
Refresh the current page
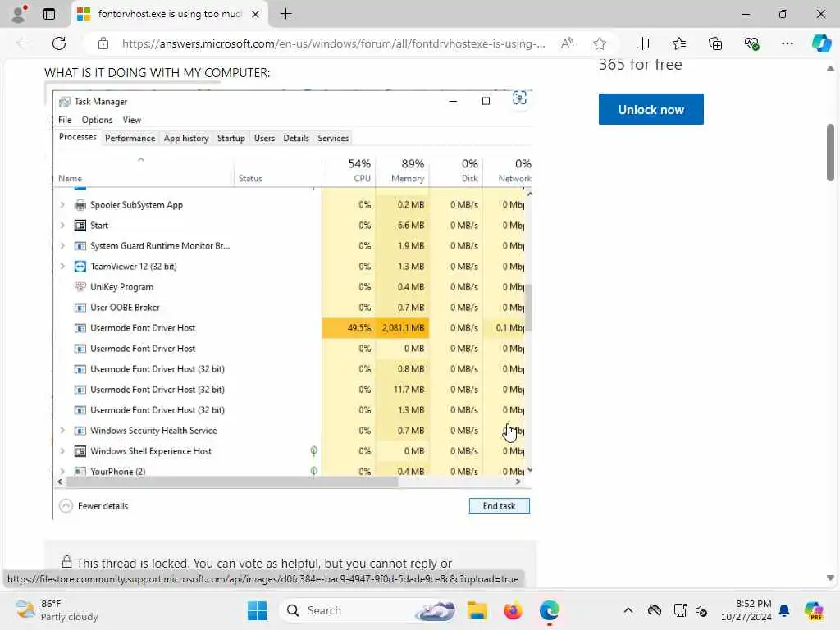point(59,43)
